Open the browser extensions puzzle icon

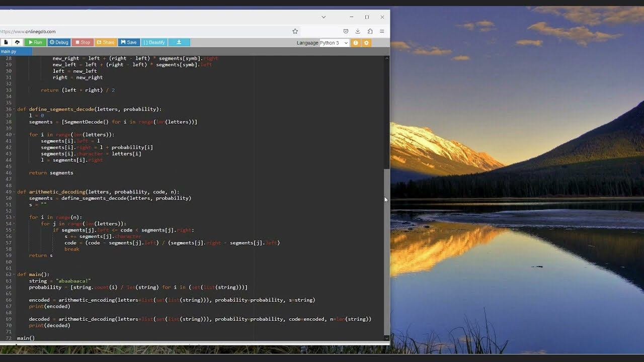tap(370, 31)
